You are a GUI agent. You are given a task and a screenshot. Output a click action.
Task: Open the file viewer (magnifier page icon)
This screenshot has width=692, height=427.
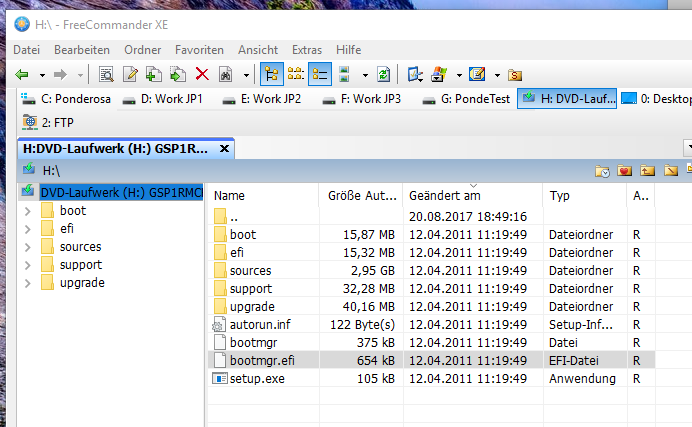point(106,75)
